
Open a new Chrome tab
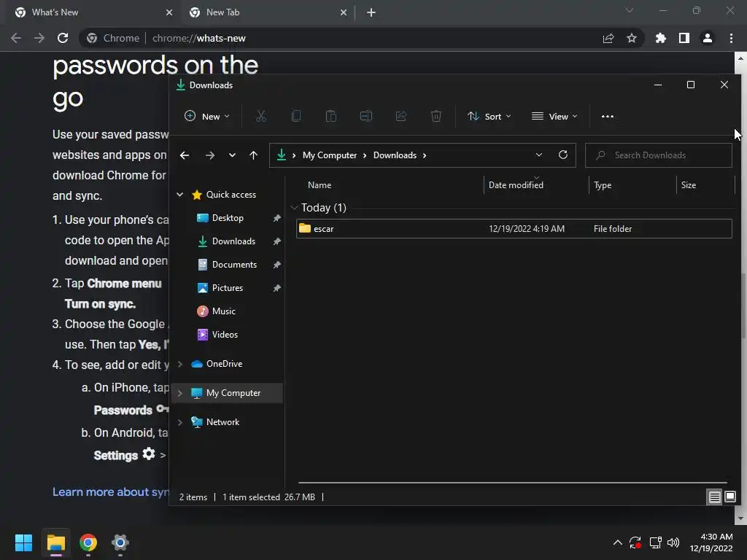click(371, 12)
